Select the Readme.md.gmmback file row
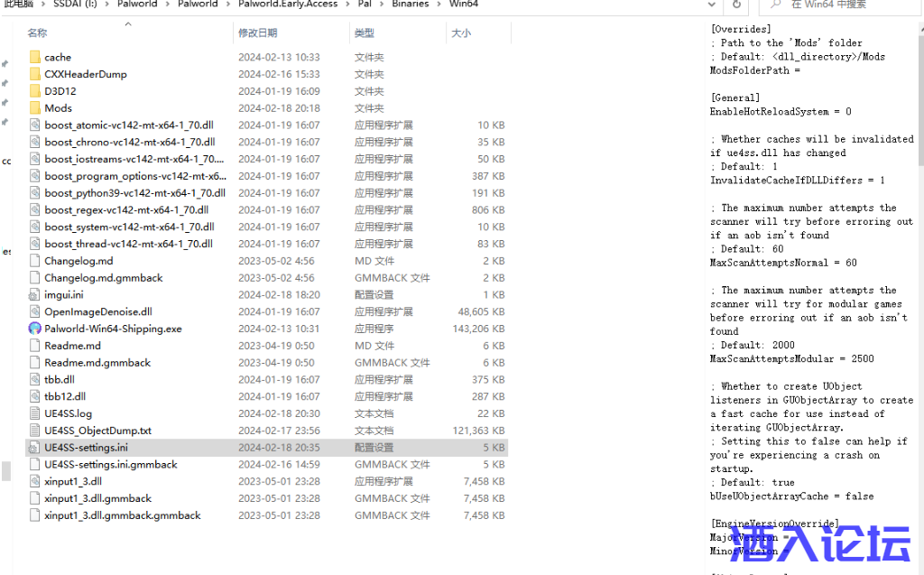924x575 pixels. [97, 363]
